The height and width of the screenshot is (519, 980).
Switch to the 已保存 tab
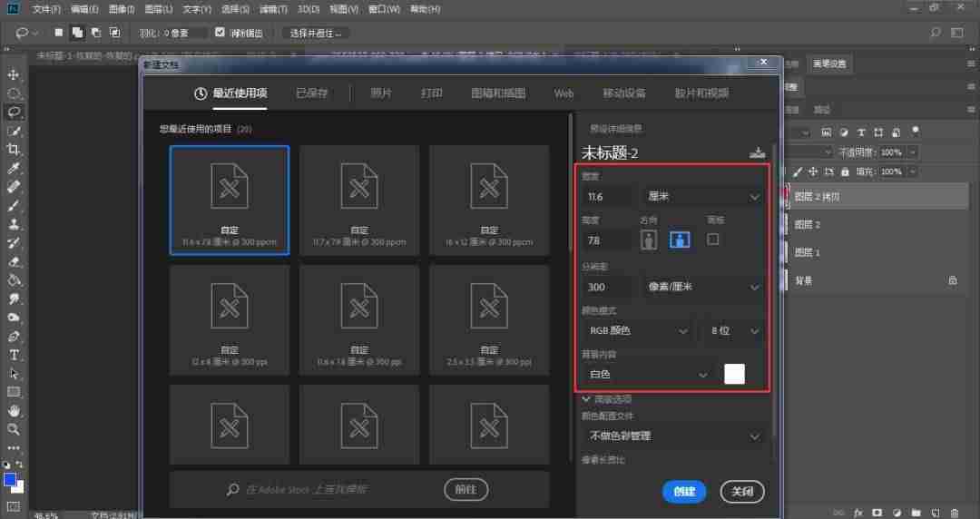point(311,93)
